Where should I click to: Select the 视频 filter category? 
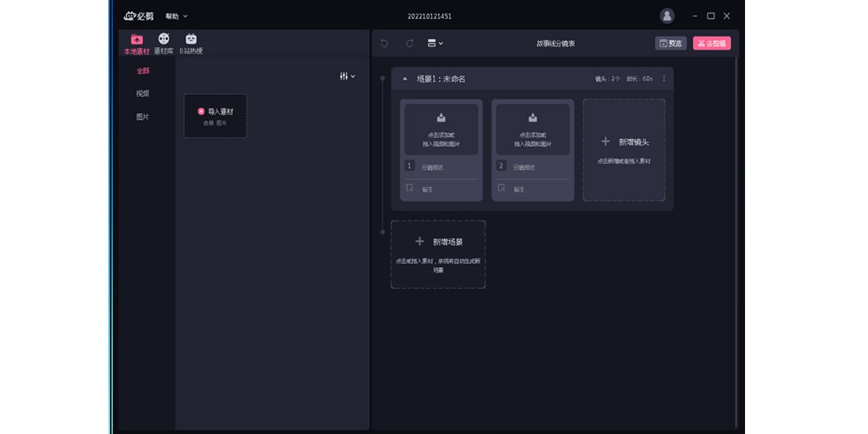pyautogui.click(x=143, y=93)
